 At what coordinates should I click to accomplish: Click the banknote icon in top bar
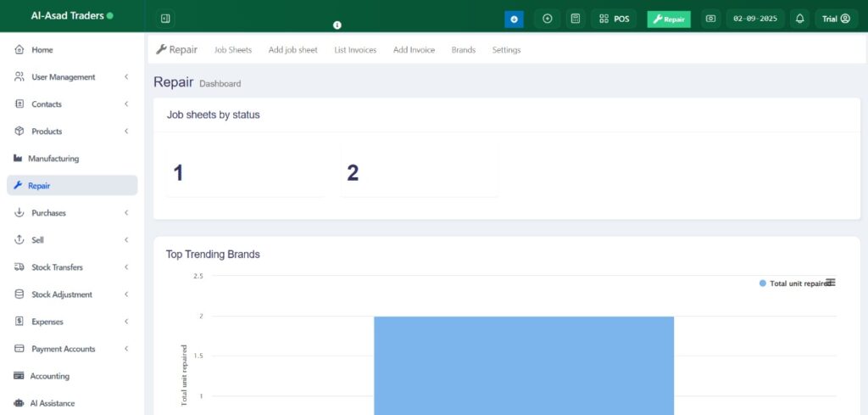click(710, 19)
